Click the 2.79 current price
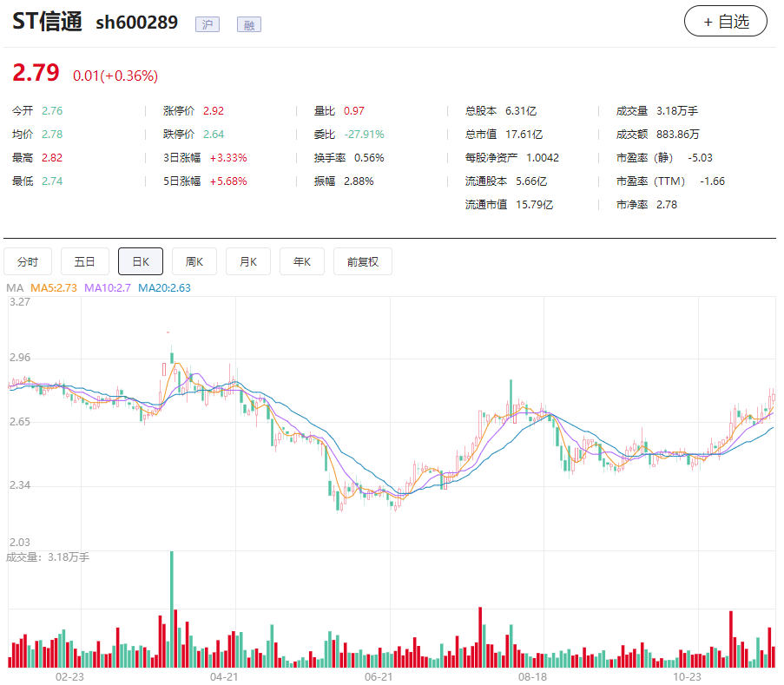784x685 pixels. pos(36,74)
